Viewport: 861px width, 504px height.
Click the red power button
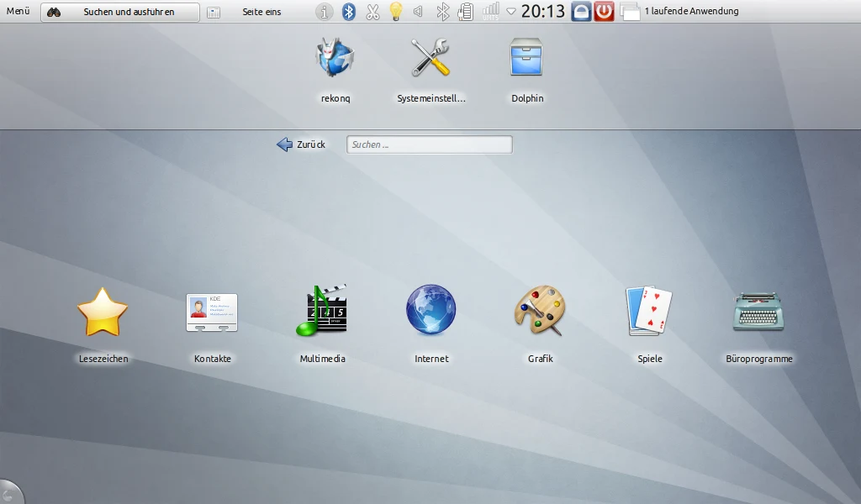point(604,12)
